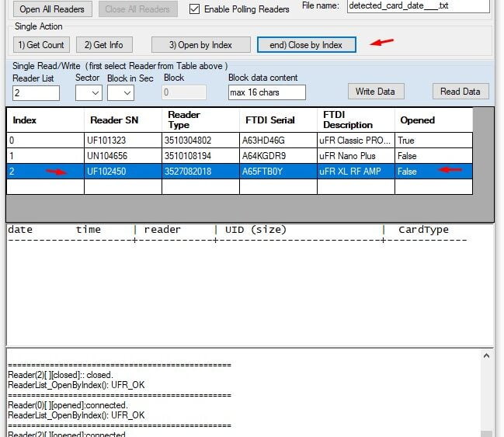Viewport: 504px width, 437px height.
Task: Select index cell 1 in reader table
Action: 45,156
